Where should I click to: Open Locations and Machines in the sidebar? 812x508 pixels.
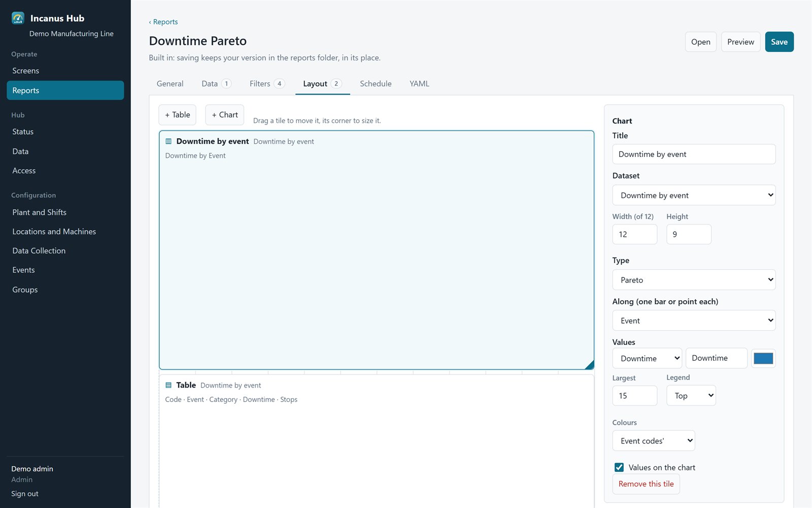tap(65, 232)
